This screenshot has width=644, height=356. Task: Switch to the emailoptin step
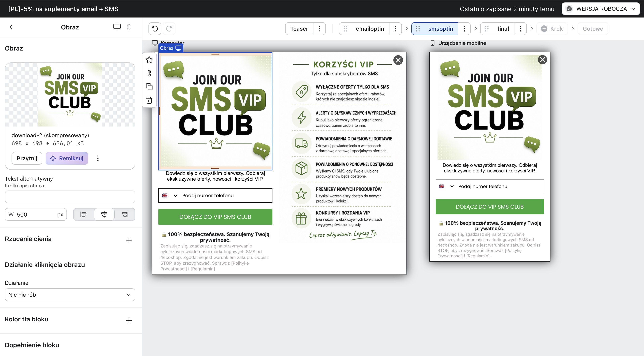point(370,28)
